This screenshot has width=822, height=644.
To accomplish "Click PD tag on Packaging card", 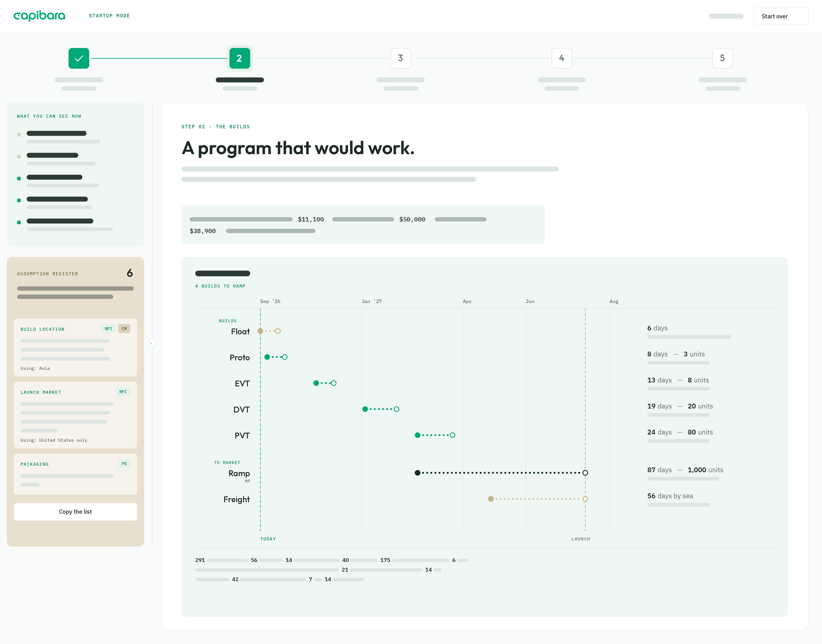I will [124, 463].
